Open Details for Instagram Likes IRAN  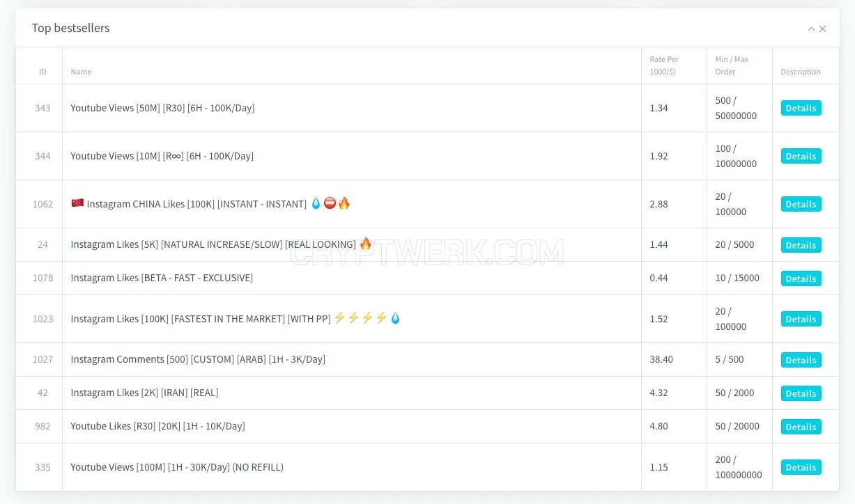[x=801, y=393]
